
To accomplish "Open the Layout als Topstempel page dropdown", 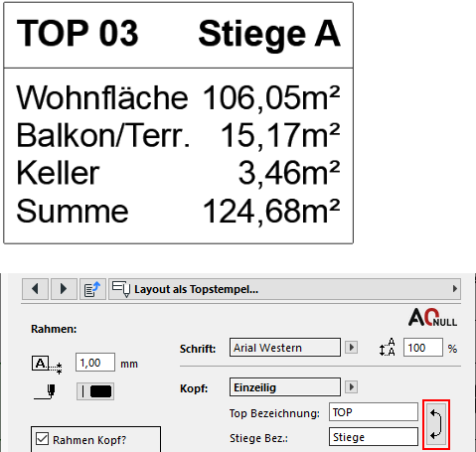I will point(284,289).
